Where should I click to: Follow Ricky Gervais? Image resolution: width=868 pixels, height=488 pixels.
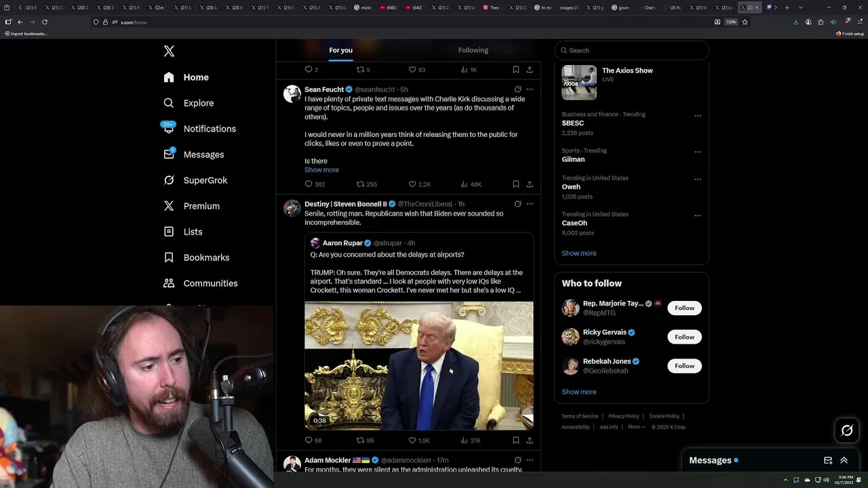pyautogui.click(x=684, y=337)
